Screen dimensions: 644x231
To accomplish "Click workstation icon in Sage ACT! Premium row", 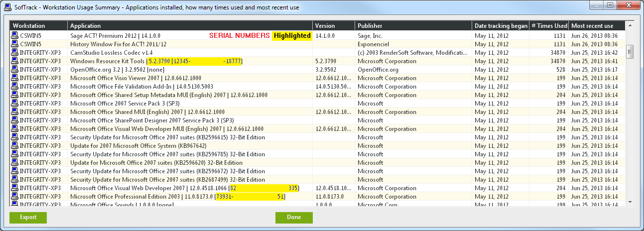I will pyautogui.click(x=14, y=36).
